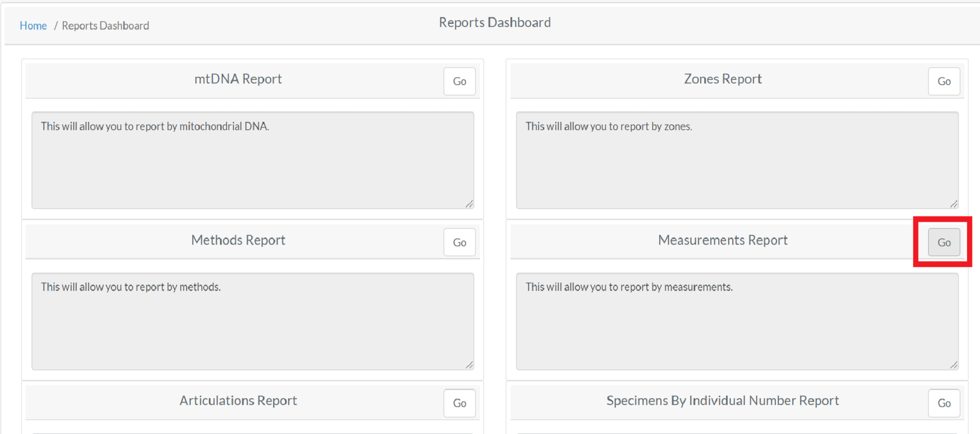Image resolution: width=980 pixels, height=434 pixels.
Task: Click the methods description text area
Action: click(253, 321)
